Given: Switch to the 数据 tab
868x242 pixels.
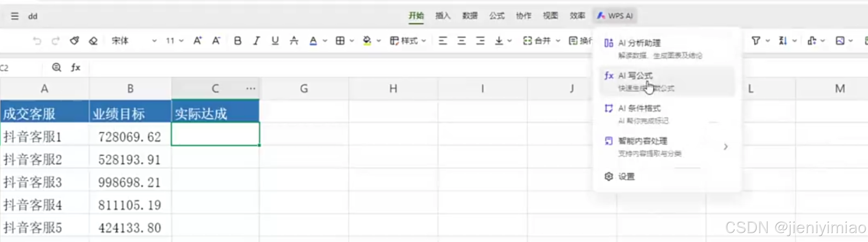Looking at the screenshot, I should pyautogui.click(x=470, y=16).
